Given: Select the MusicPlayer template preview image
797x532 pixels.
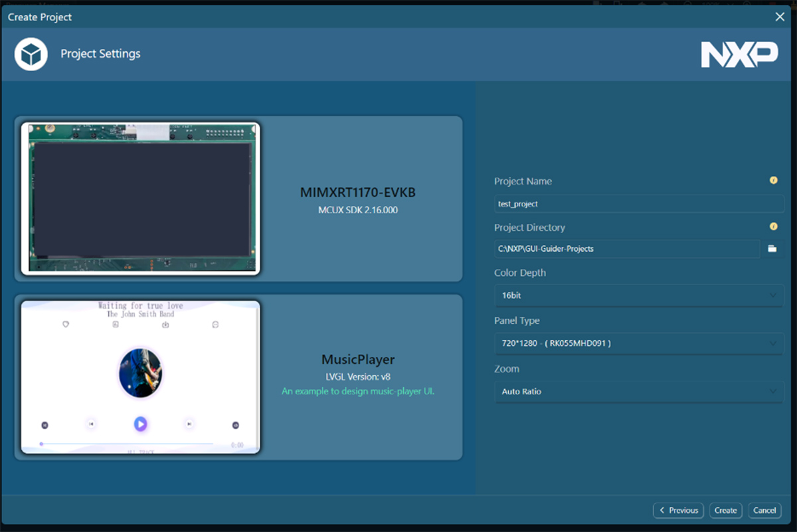Looking at the screenshot, I should coord(140,377).
